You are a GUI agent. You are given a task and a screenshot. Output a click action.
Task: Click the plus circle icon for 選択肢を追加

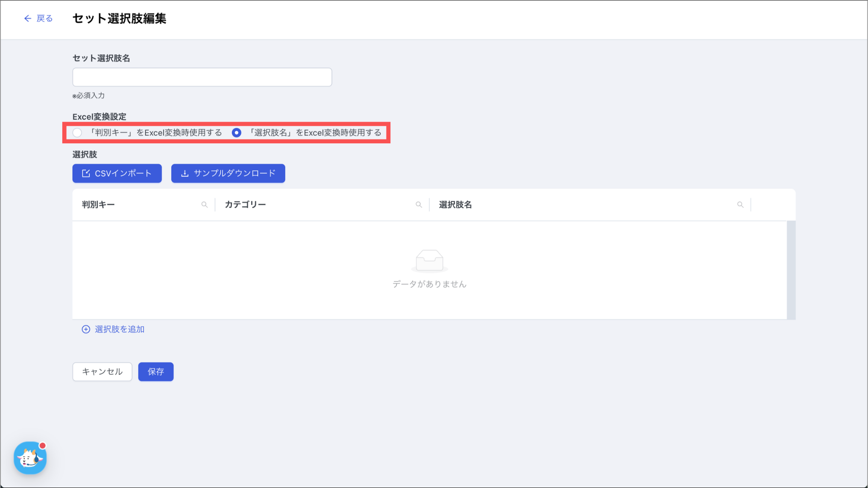(x=86, y=329)
